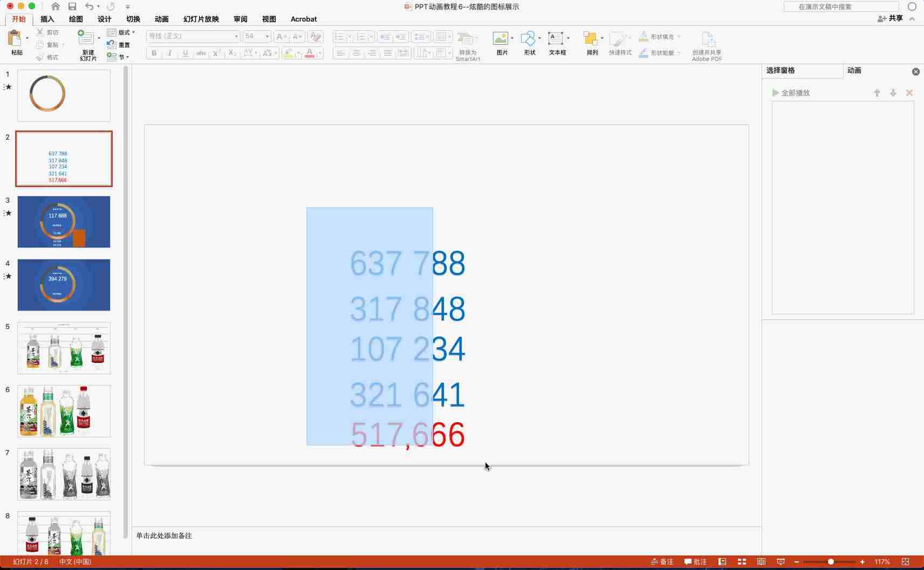This screenshot has height=570, width=924.
Task: Open the font name dropdown
Action: tap(193, 36)
